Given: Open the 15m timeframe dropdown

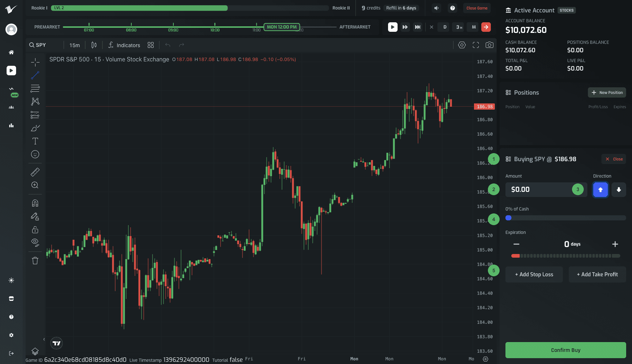Looking at the screenshot, I should [x=75, y=45].
